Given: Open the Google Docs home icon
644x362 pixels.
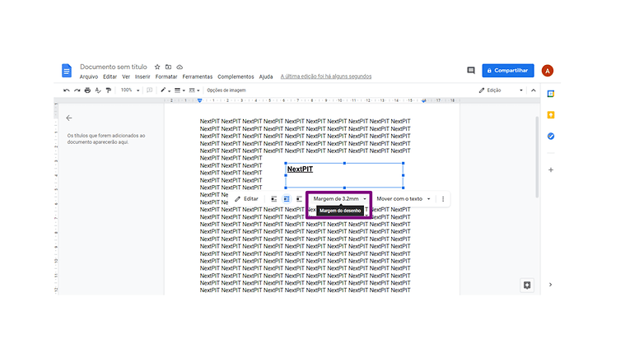Looking at the screenshot, I should pyautogui.click(x=67, y=71).
